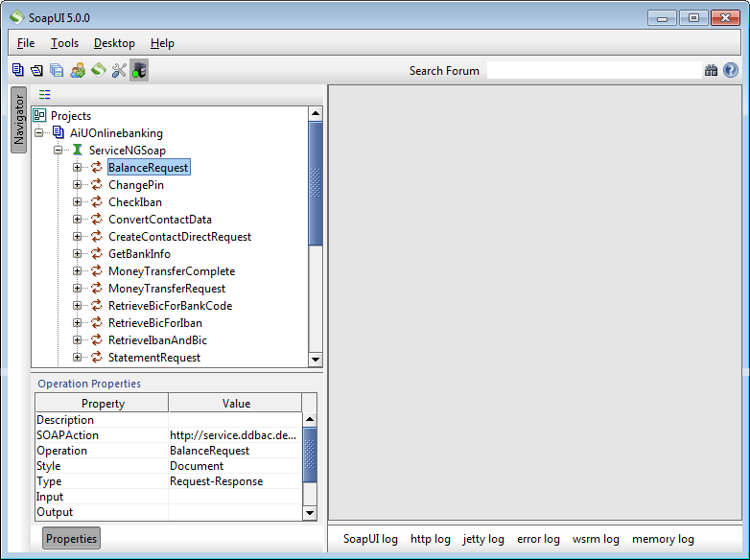
Task: Click the ServiceNGSoap interface icon
Action: pos(77,150)
